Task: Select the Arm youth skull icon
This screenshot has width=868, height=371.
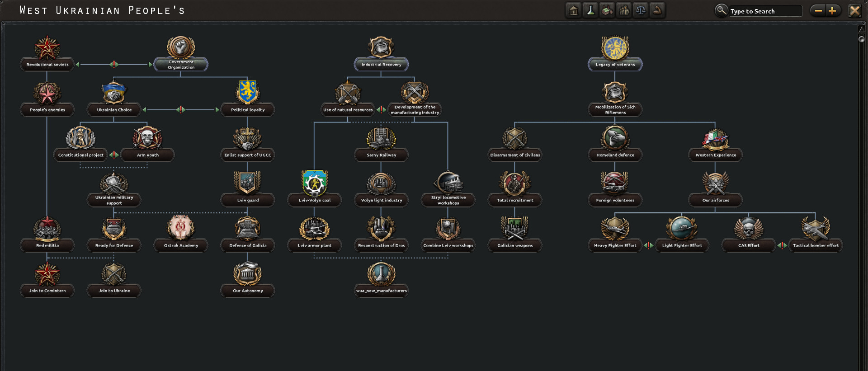Action: [x=147, y=138]
